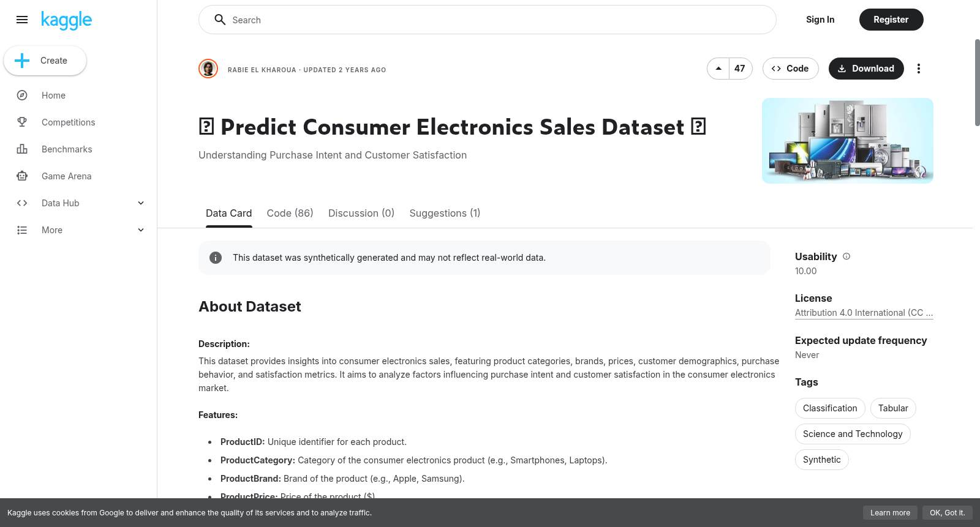Open Benchmarks bar chart icon
The width and height of the screenshot is (980, 527).
pyautogui.click(x=22, y=149)
